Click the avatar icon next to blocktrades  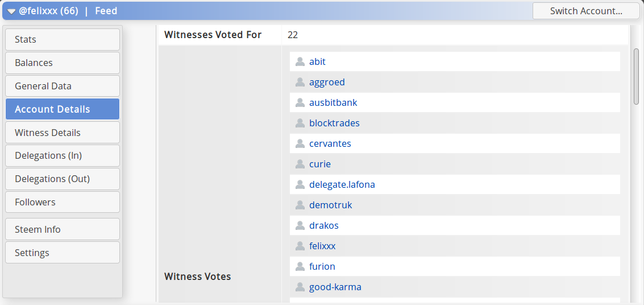point(300,123)
